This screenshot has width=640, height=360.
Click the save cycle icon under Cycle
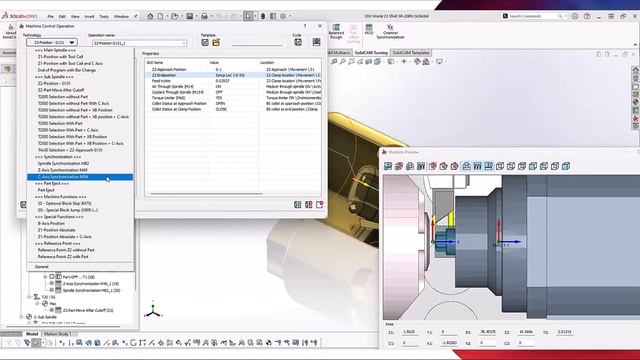click(x=298, y=42)
